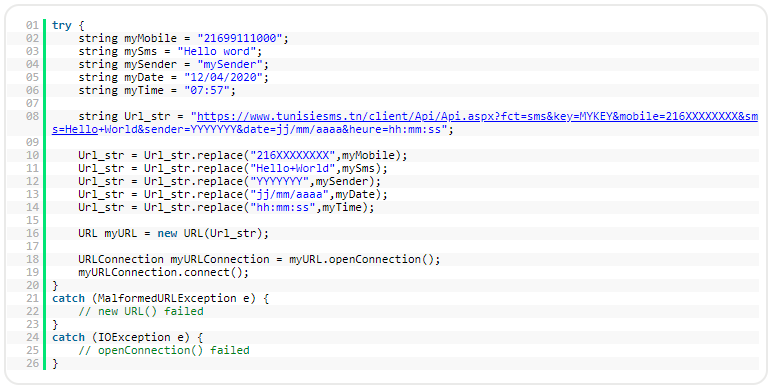Click 'myTime' argument on line 14
The image size is (773, 389).
point(342,207)
